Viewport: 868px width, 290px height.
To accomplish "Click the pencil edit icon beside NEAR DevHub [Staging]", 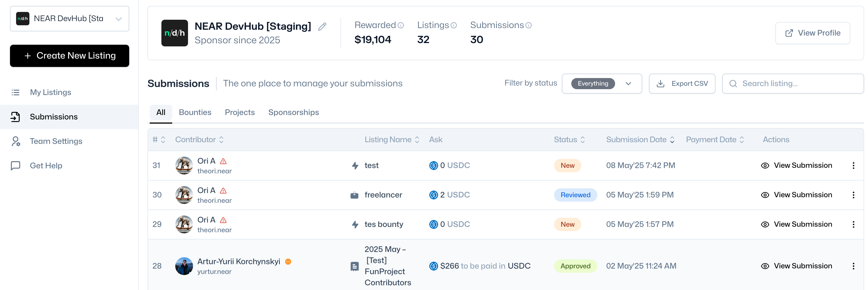I will pos(322,27).
